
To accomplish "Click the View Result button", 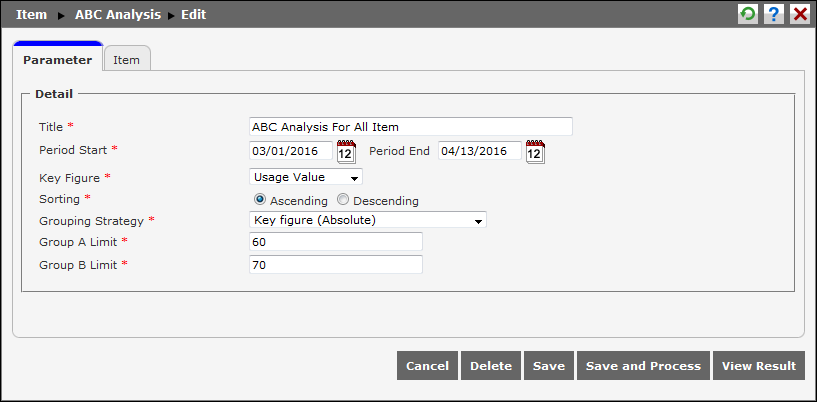I will click(759, 366).
